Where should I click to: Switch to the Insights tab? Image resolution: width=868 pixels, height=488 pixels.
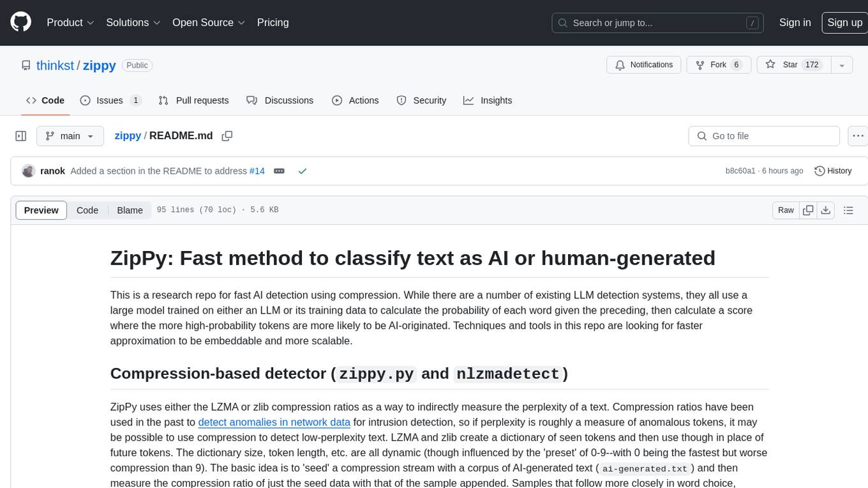[x=488, y=100]
